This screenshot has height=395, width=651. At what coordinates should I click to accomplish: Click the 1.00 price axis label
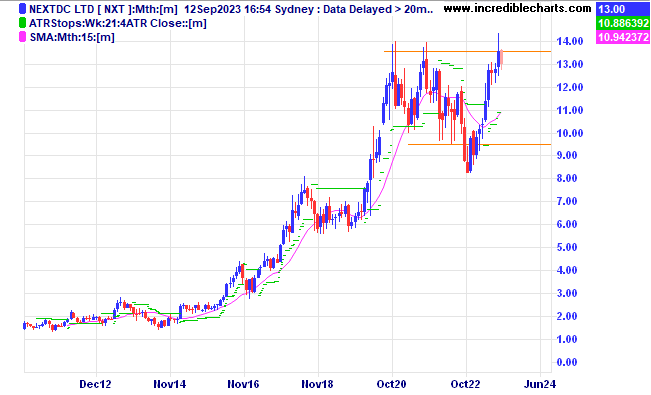click(566, 339)
